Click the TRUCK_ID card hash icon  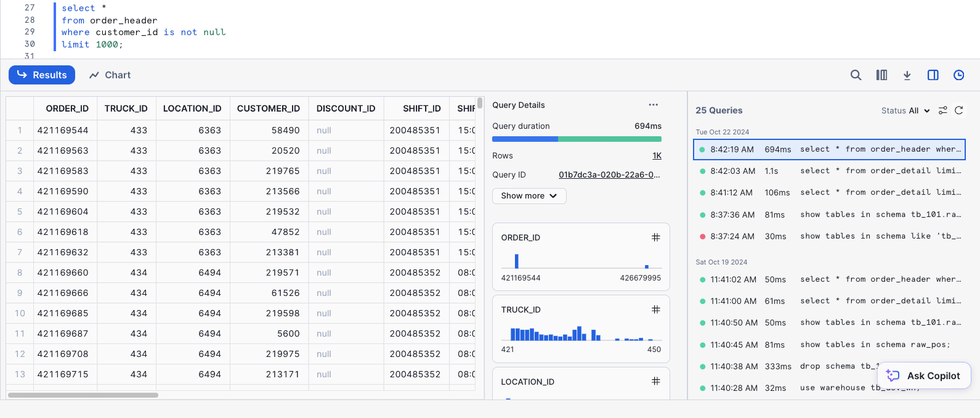point(655,309)
